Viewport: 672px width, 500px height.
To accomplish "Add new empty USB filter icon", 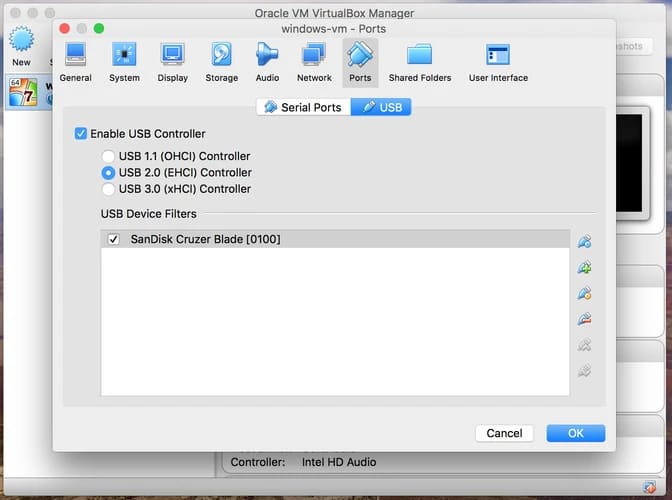I will coord(585,242).
